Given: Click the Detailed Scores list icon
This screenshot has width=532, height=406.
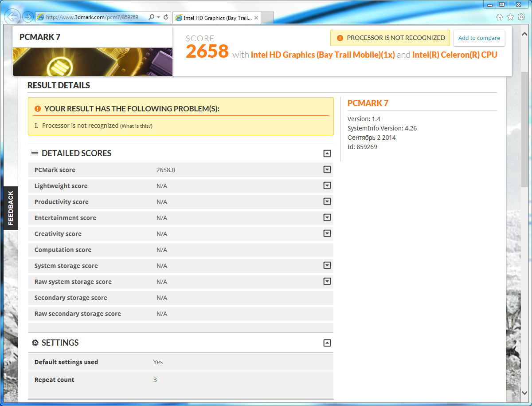Looking at the screenshot, I should point(35,154).
